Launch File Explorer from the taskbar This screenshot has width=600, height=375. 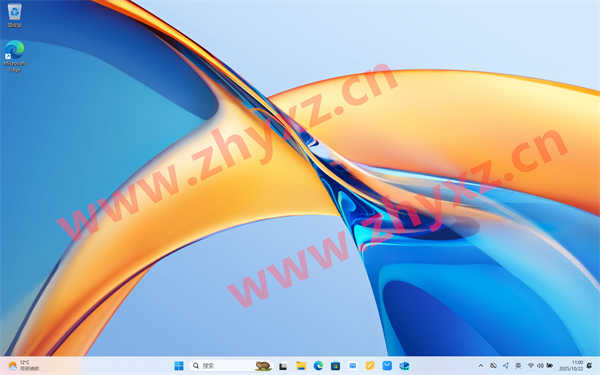click(x=301, y=366)
